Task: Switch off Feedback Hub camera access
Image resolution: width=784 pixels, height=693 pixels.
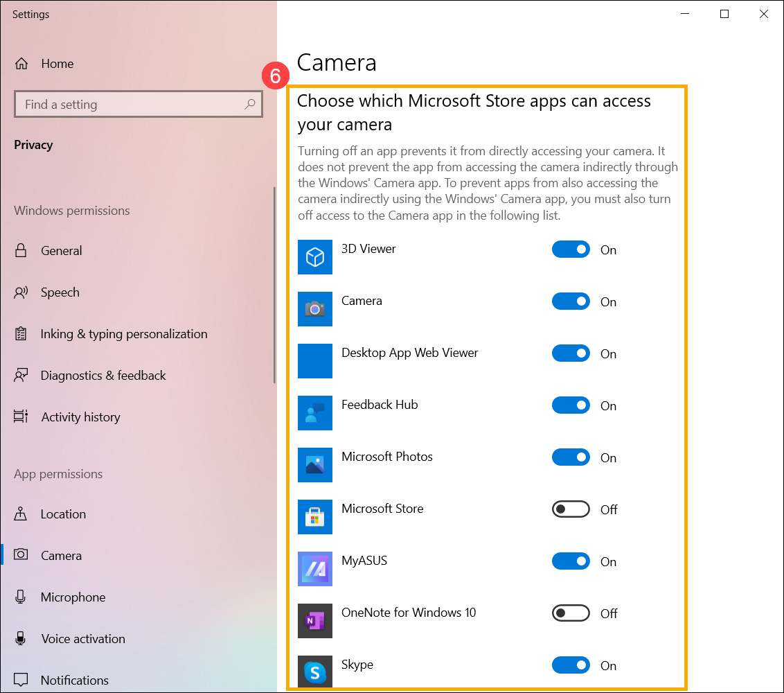Action: point(571,405)
